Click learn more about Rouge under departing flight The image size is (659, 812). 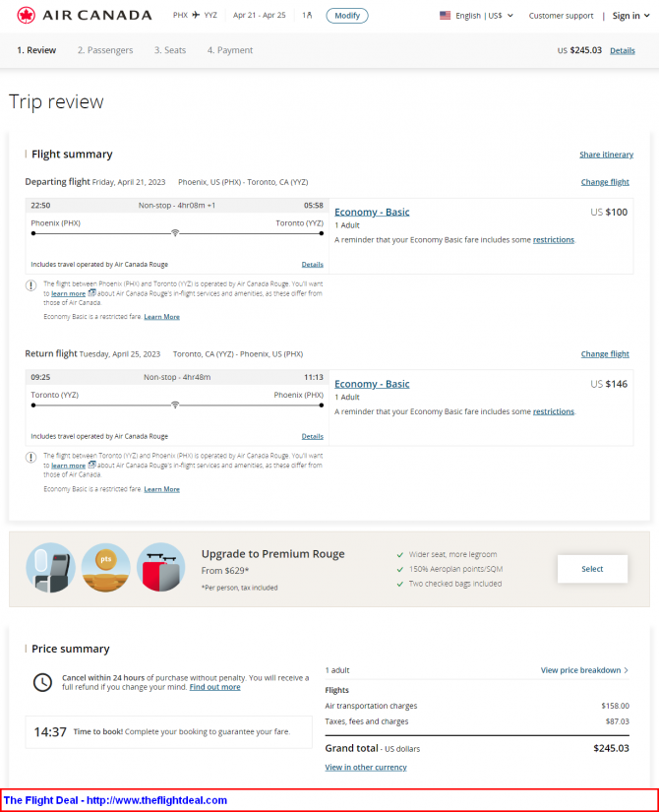(x=68, y=293)
